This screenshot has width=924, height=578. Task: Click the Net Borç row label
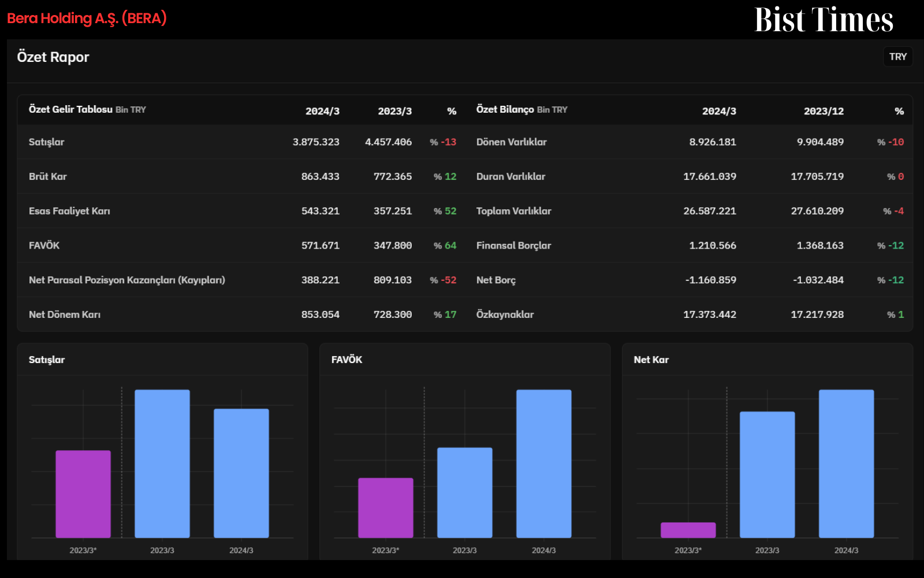[496, 280]
